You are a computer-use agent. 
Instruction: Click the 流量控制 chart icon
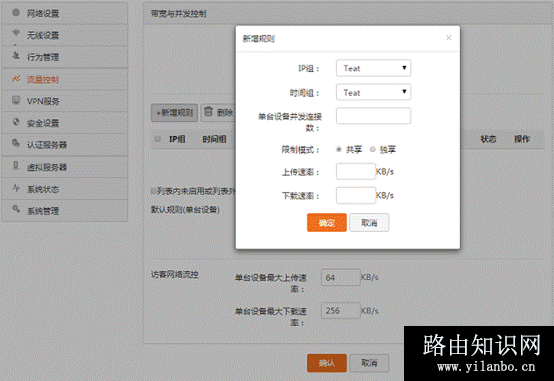click(16, 78)
